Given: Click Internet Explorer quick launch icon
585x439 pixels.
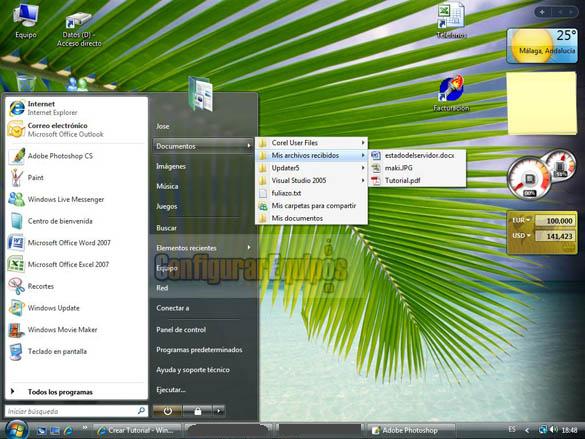Looking at the screenshot, I should pyautogui.click(x=68, y=430).
